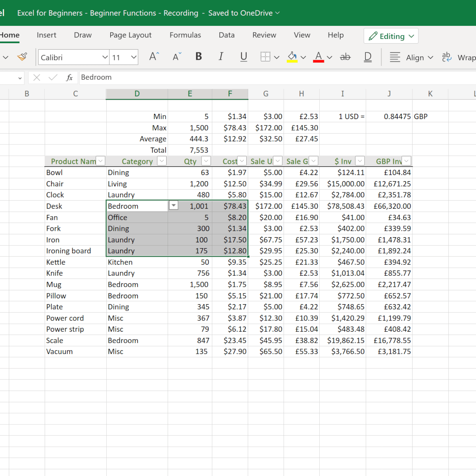The width and height of the screenshot is (476, 476).
Task: Toggle Strikethrough formatting
Action: (x=345, y=57)
